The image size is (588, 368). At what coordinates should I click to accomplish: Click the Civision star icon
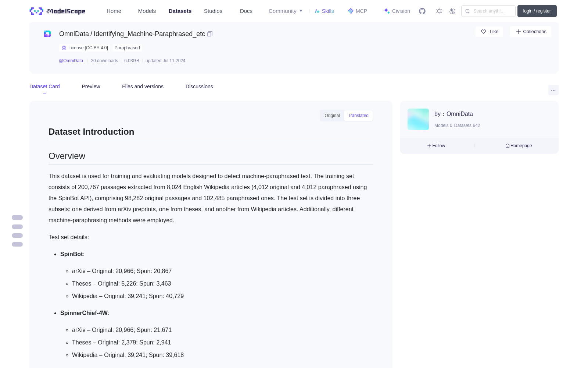387,11
